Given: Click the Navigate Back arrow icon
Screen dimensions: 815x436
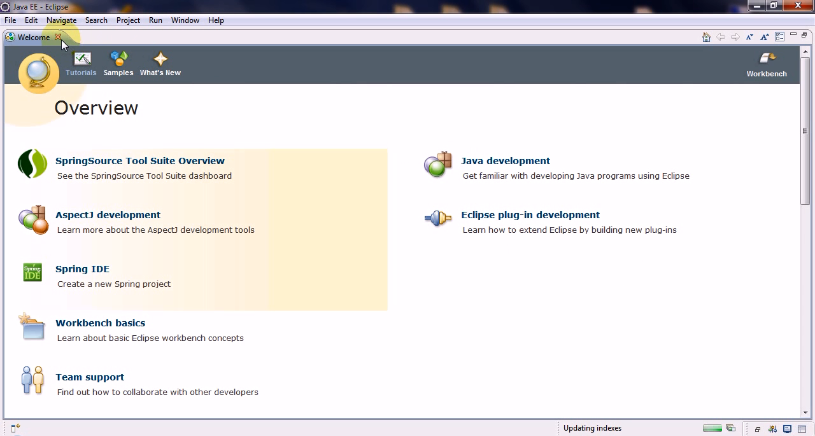Looking at the screenshot, I should coord(720,37).
